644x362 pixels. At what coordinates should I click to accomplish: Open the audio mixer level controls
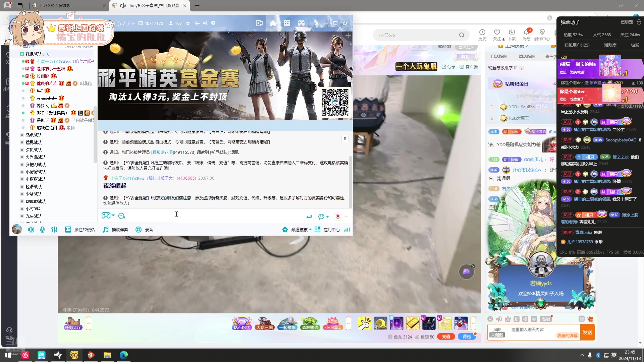click(54, 230)
